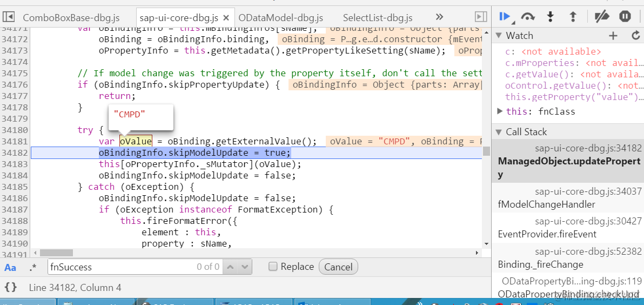Cancel the search bar
This screenshot has height=305, width=644.
coord(338,267)
